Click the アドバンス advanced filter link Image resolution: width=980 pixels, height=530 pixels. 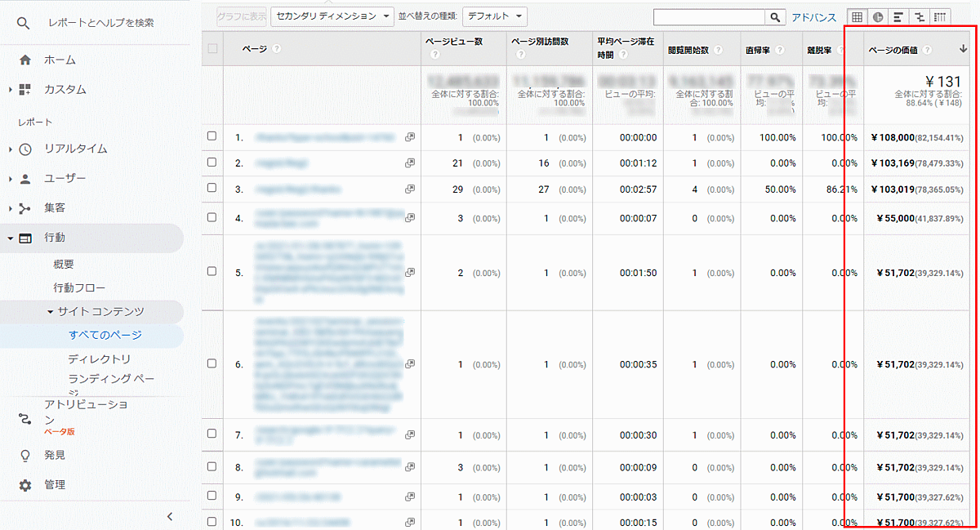point(813,17)
